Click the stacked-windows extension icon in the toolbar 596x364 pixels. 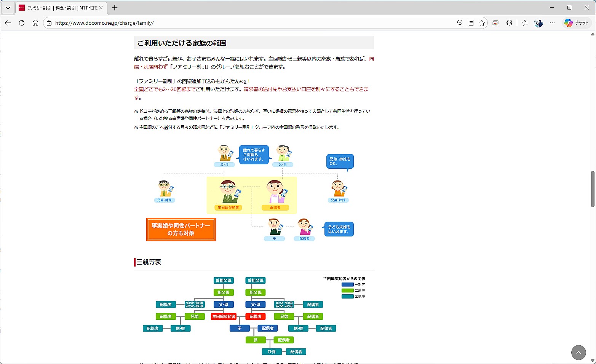pos(495,23)
